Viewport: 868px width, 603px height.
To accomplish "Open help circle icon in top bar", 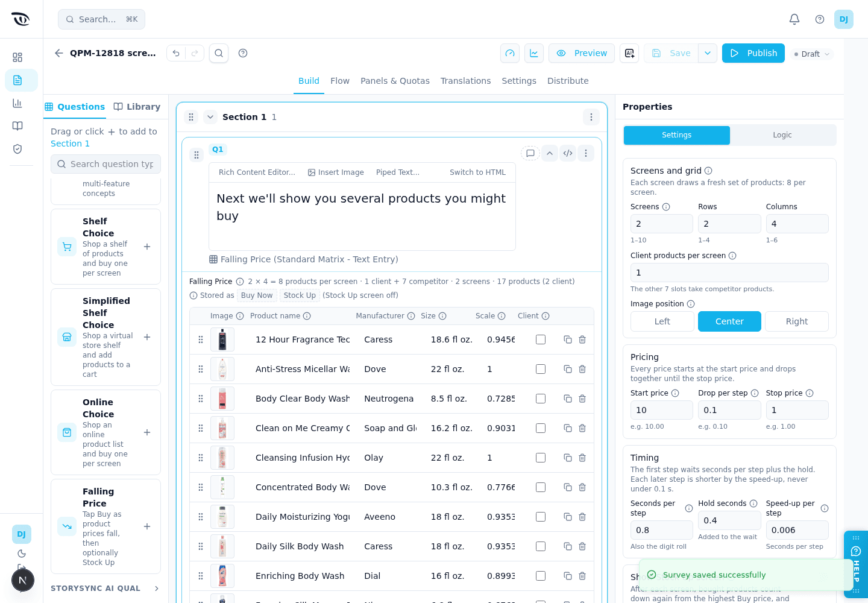I will [820, 19].
